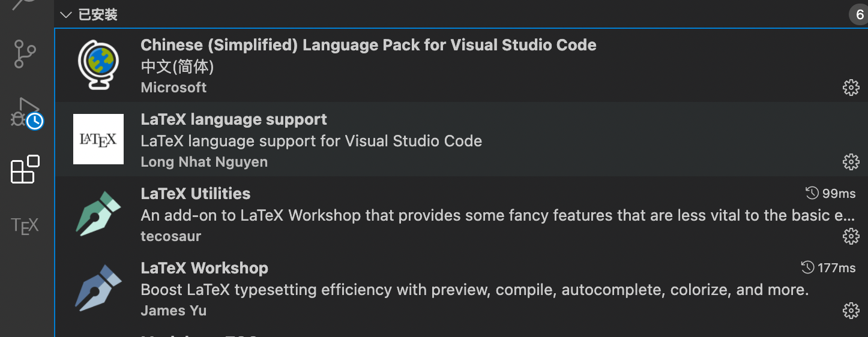Click the 99ms activation time label
868x337 pixels.
click(839, 194)
